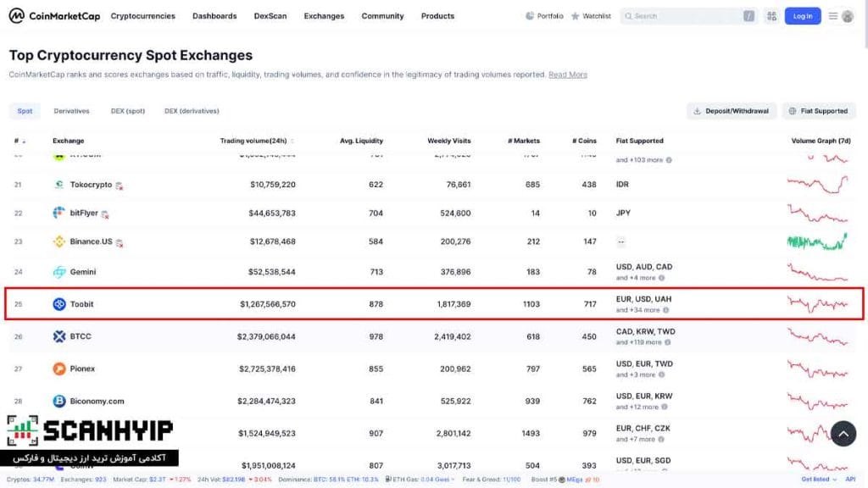Image resolution: width=868 pixels, height=488 pixels.
Task: Open the Toobit exchange name link
Action: pos(81,304)
